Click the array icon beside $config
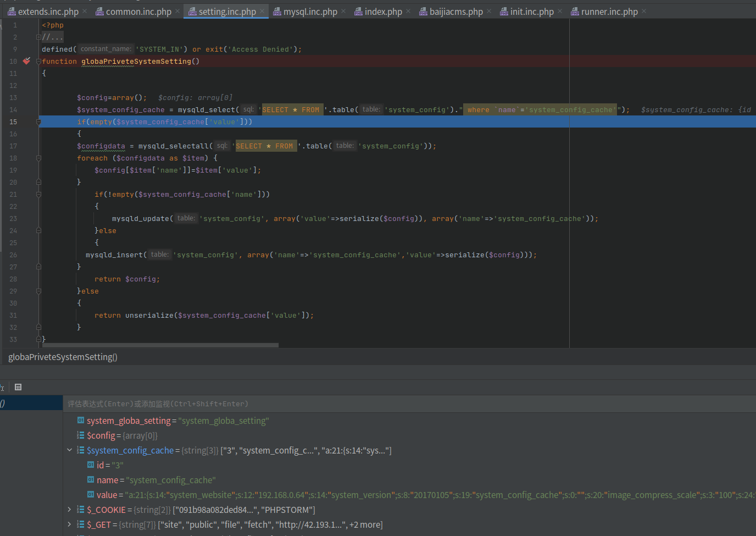 coord(81,435)
